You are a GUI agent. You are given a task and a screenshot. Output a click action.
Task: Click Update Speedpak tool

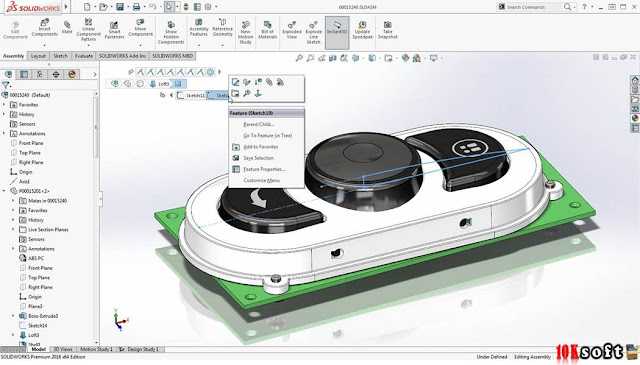(362, 30)
